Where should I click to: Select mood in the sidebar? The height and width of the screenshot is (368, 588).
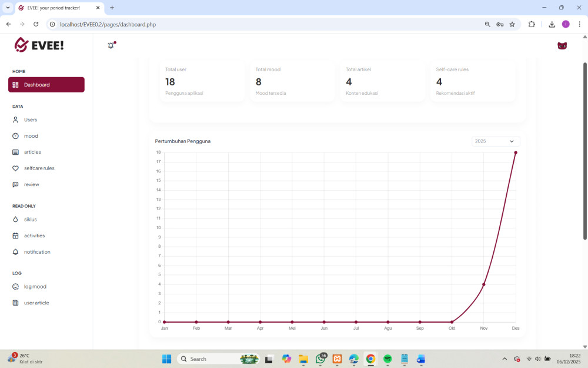coord(31,136)
